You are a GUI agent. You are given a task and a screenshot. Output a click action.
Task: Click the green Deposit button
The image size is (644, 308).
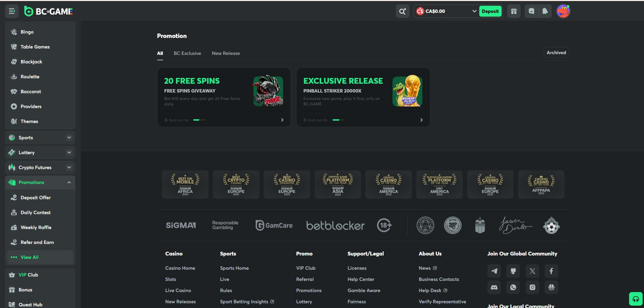pyautogui.click(x=490, y=11)
